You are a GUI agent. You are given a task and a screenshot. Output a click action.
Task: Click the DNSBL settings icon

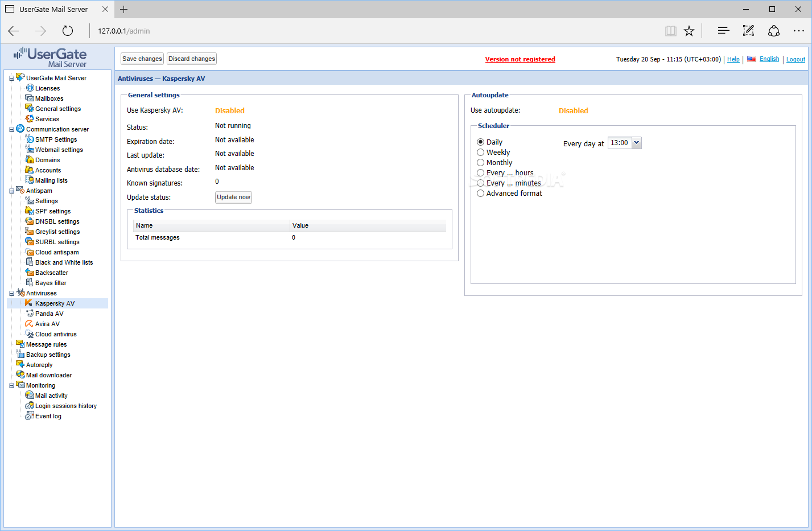pos(30,221)
